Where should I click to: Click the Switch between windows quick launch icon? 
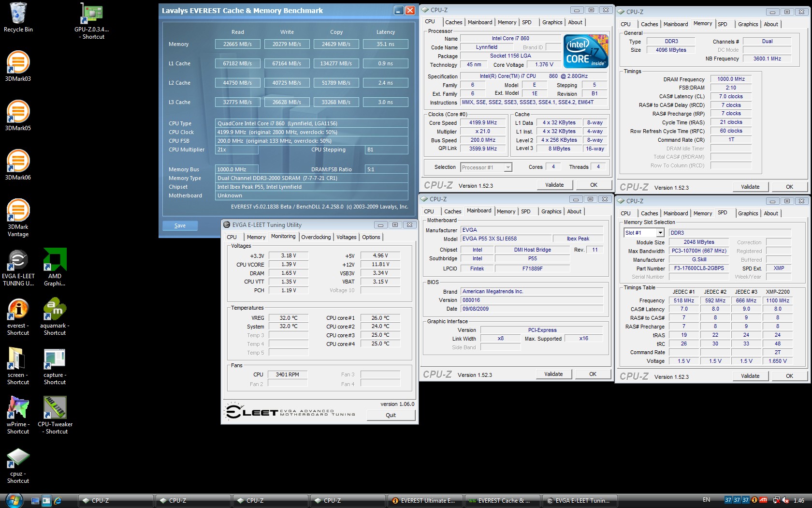click(x=46, y=501)
